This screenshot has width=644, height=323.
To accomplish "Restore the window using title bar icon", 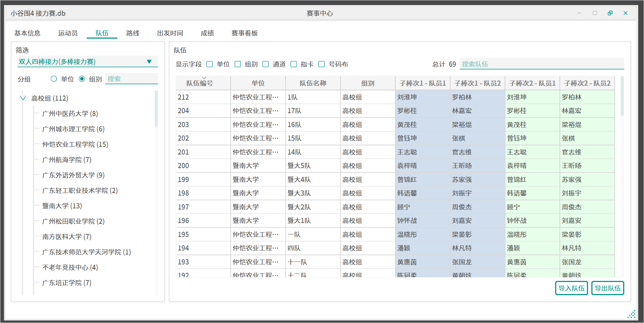I will click(610, 13).
